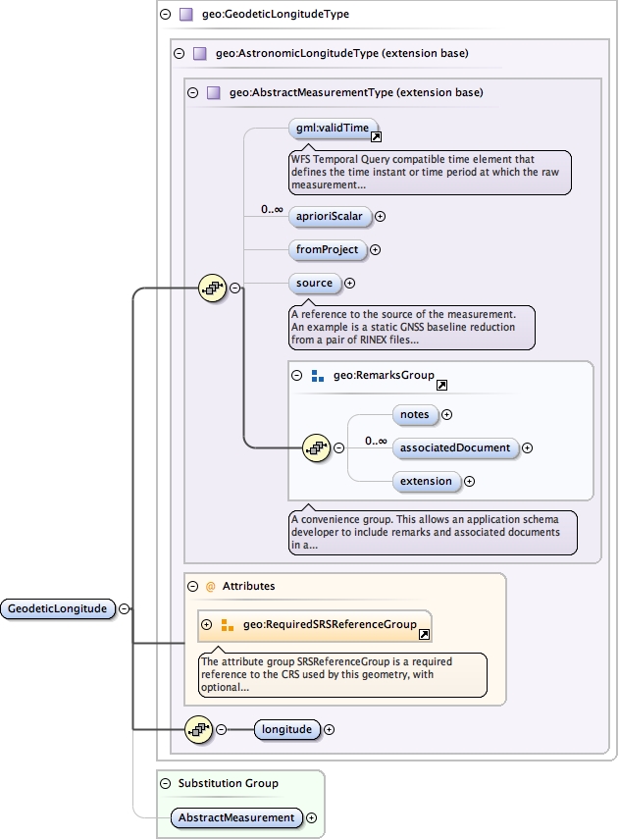The image size is (619, 840).
Task: Expand the associatedDocument element
Action: 528,447
